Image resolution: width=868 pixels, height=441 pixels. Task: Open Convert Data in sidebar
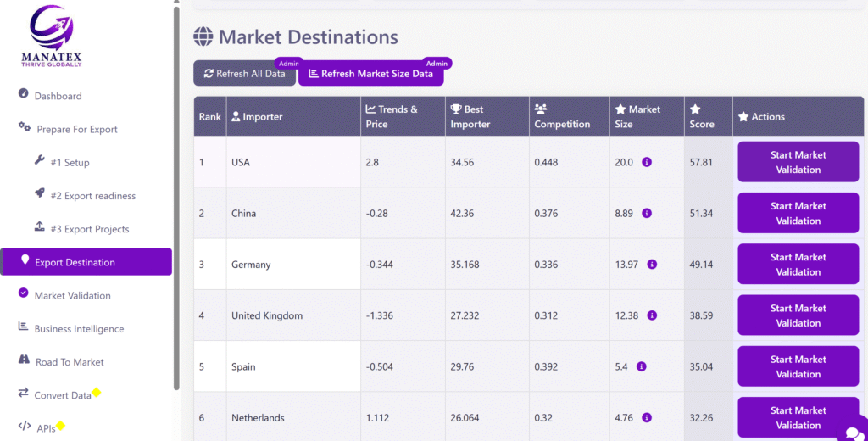pyautogui.click(x=63, y=396)
